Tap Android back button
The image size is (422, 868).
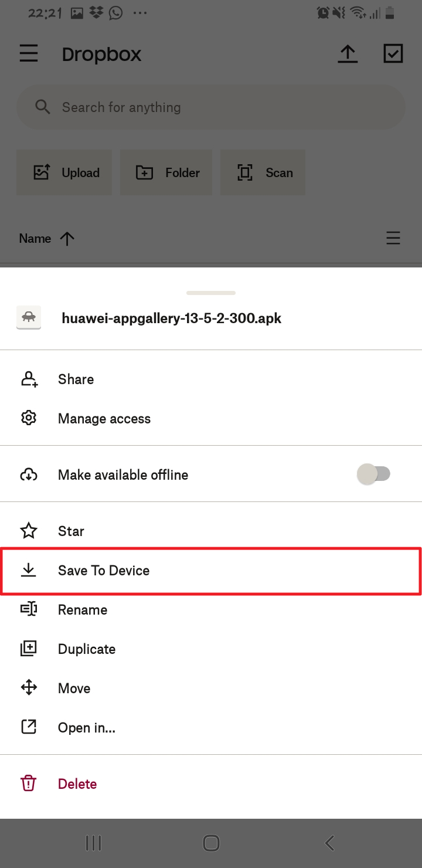click(x=329, y=843)
